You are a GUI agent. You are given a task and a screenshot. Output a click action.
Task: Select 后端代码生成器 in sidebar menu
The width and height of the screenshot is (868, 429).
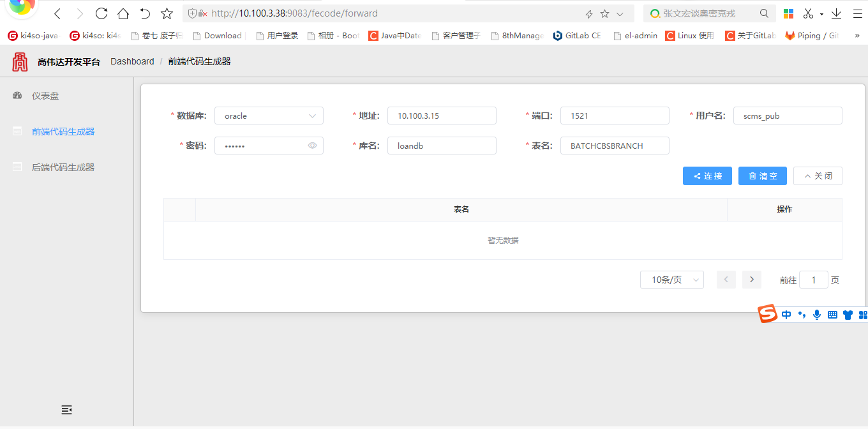click(x=63, y=167)
